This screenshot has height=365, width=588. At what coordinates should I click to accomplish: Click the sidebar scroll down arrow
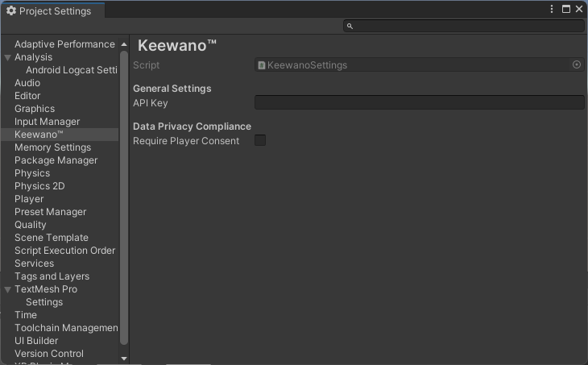[124, 359]
